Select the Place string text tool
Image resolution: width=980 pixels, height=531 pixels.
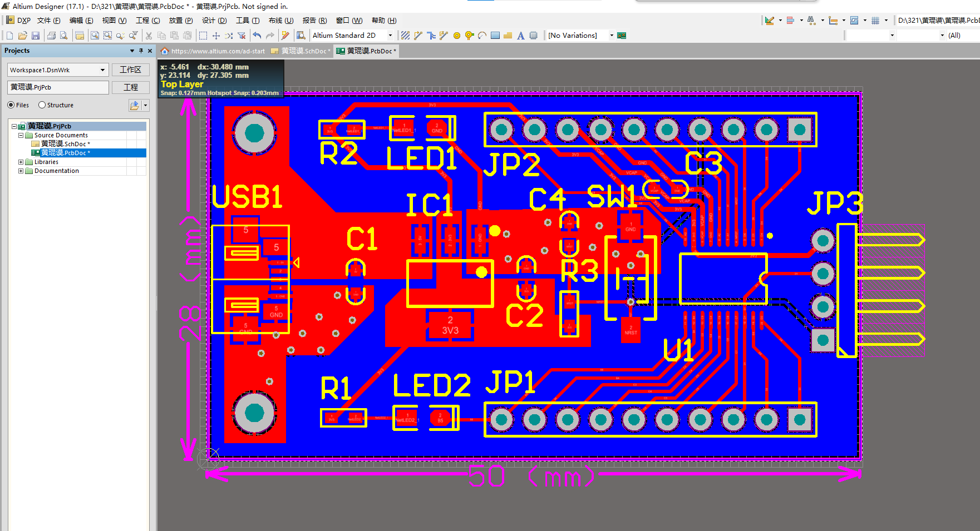[x=520, y=36]
